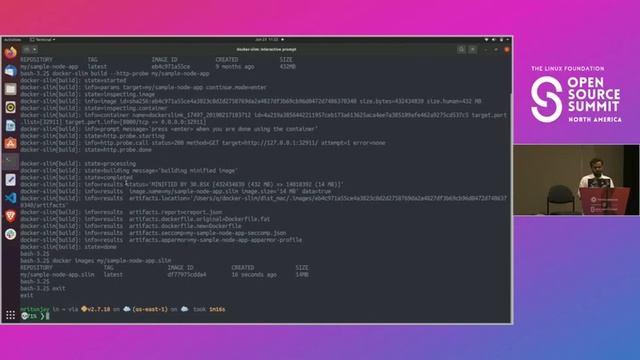Click the 'state=started' output line
The image size is (640, 360).
point(73,80)
